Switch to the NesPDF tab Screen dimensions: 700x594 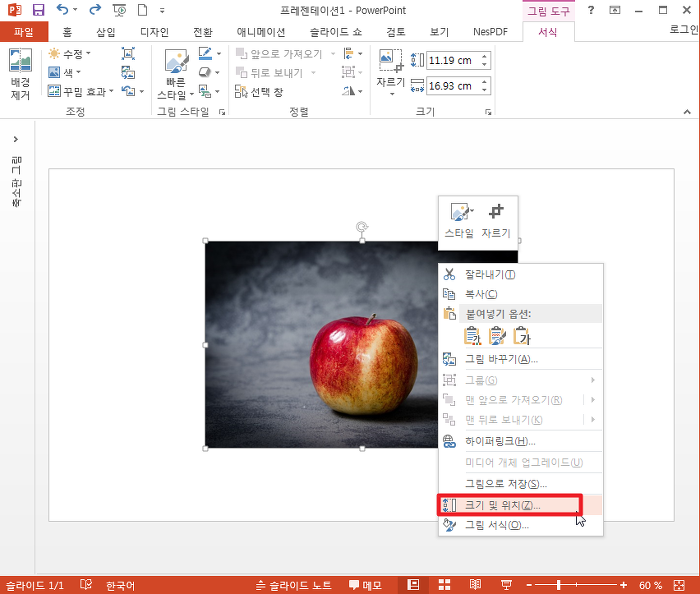(x=490, y=32)
